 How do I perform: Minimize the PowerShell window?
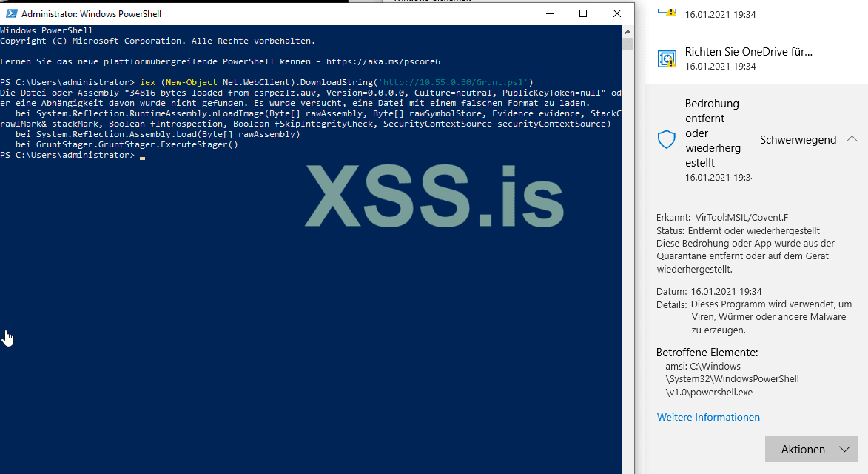550,13
